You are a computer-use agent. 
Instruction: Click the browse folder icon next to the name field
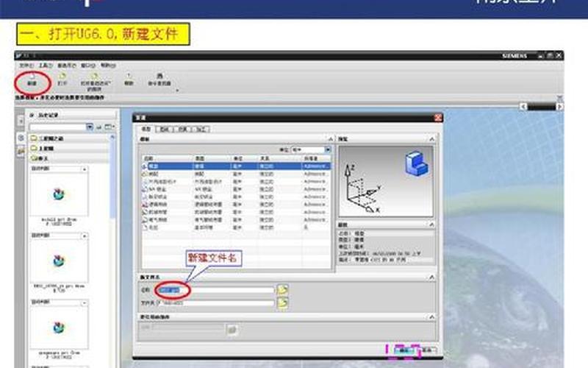282,289
